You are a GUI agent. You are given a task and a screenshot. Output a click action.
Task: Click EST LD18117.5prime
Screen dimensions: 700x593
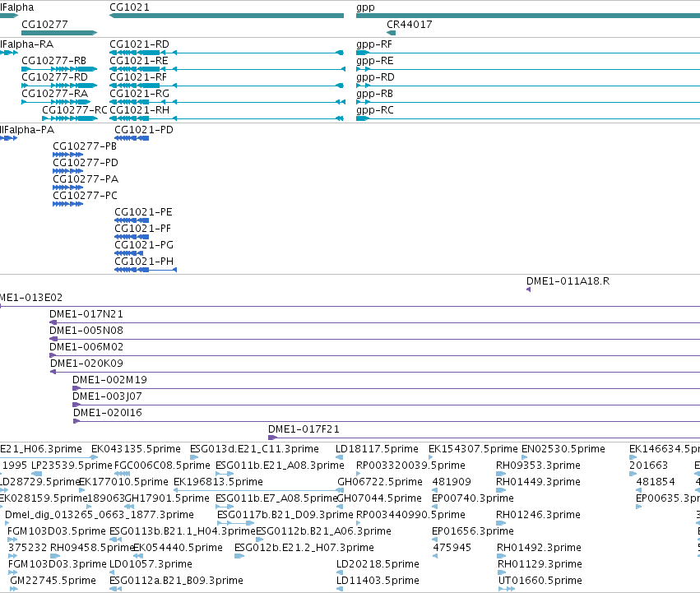340,457
